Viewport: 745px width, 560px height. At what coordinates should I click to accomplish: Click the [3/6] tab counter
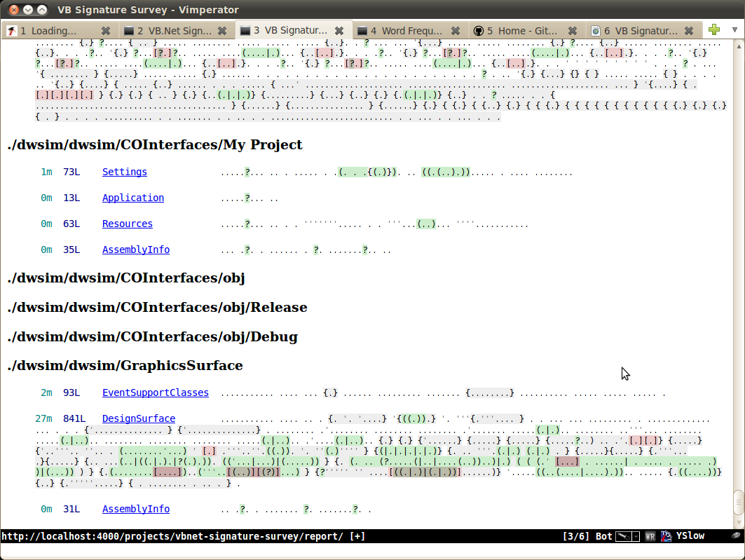point(576,536)
